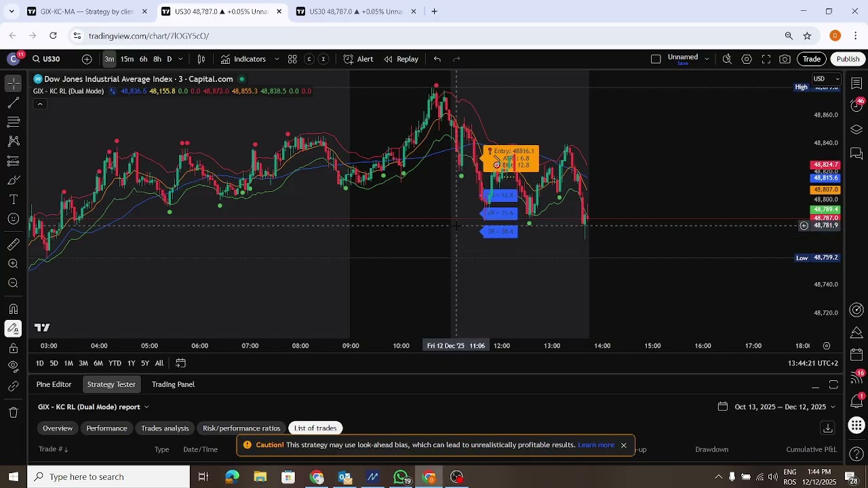Select the ruler measure tool

(x=13, y=244)
